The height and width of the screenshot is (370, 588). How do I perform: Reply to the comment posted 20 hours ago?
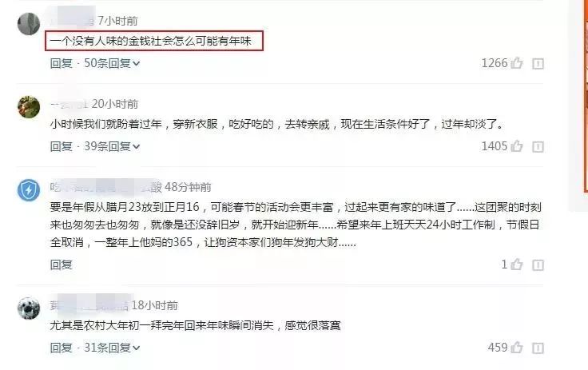coord(62,146)
